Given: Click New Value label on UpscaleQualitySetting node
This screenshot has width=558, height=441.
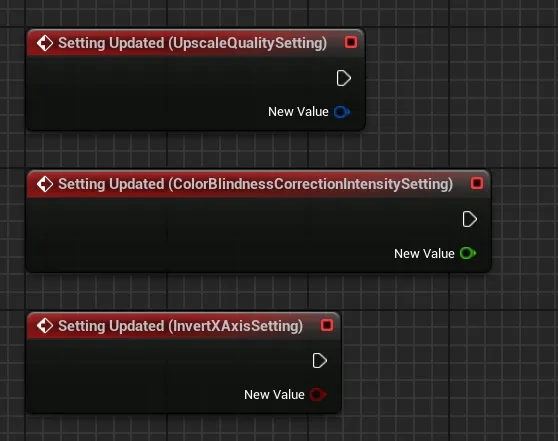Looking at the screenshot, I should coord(298,112).
